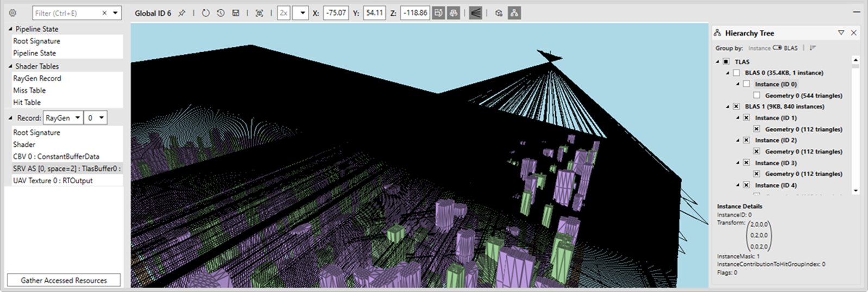Toggle Group by Instance/BLAS switch
This screenshot has height=292, width=868.
coord(777,48)
